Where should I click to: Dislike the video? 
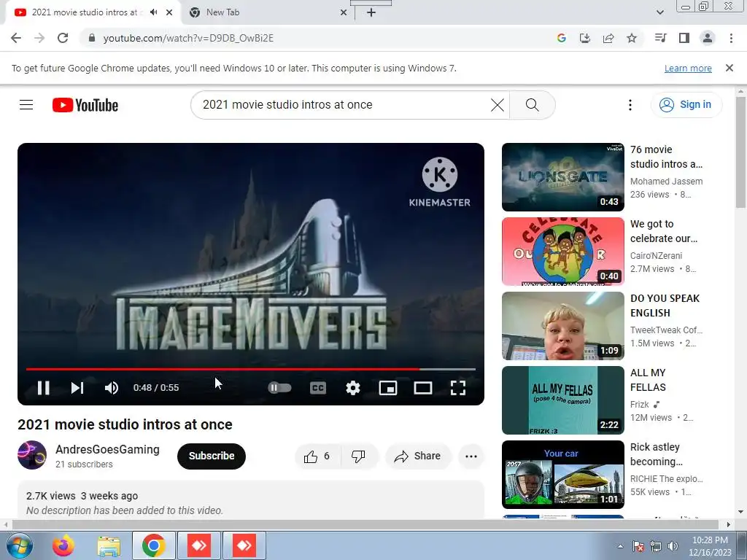click(359, 456)
